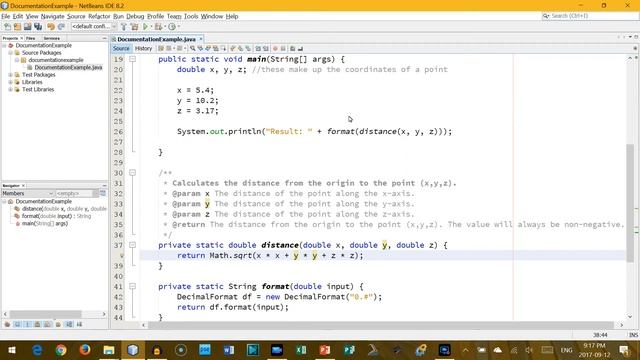The width and height of the screenshot is (640, 360).
Task: Open Firefox from the taskbar
Action: click(85, 350)
